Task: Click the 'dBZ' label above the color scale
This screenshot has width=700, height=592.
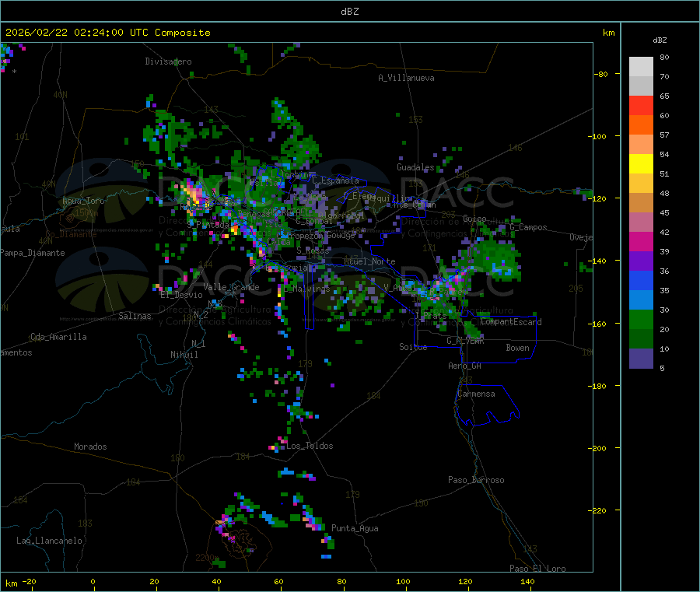Action: click(660, 40)
